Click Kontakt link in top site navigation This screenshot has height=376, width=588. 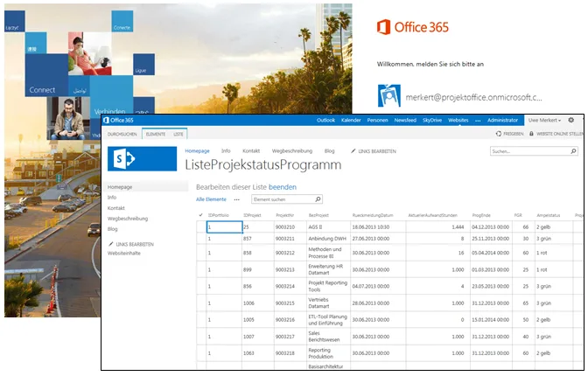click(251, 150)
